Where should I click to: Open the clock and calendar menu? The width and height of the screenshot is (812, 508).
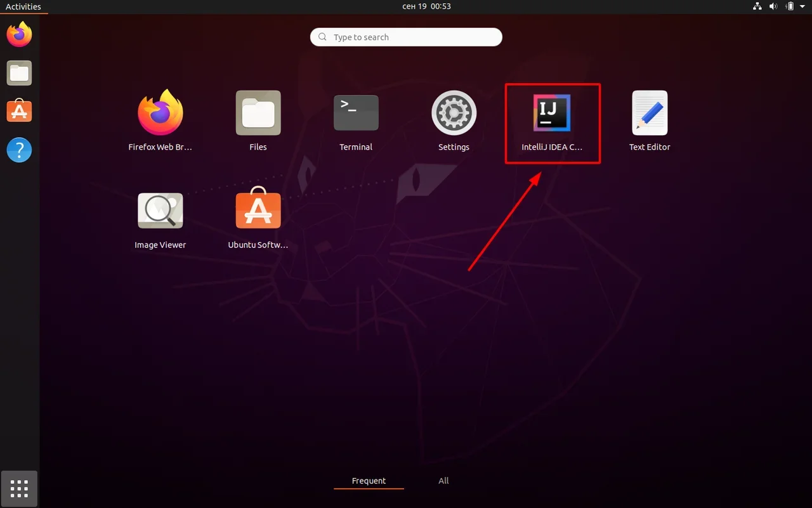coord(426,6)
